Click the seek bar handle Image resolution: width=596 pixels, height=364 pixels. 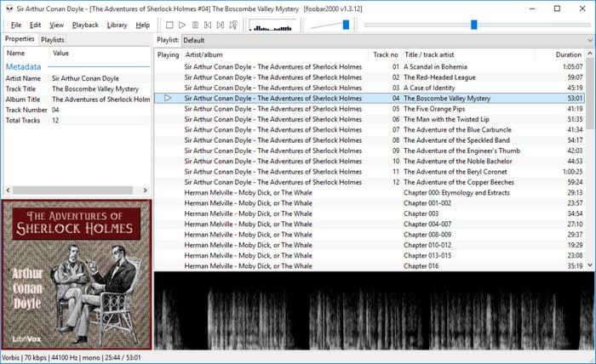click(x=474, y=25)
